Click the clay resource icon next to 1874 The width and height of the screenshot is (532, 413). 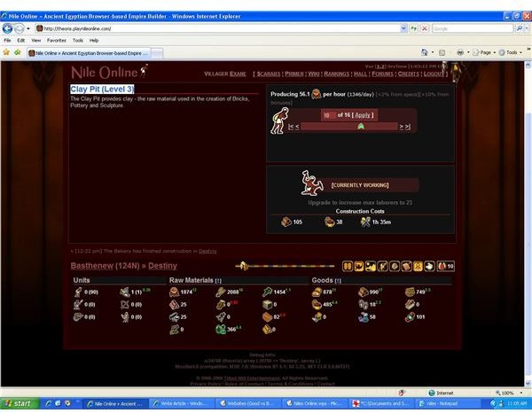174,292
